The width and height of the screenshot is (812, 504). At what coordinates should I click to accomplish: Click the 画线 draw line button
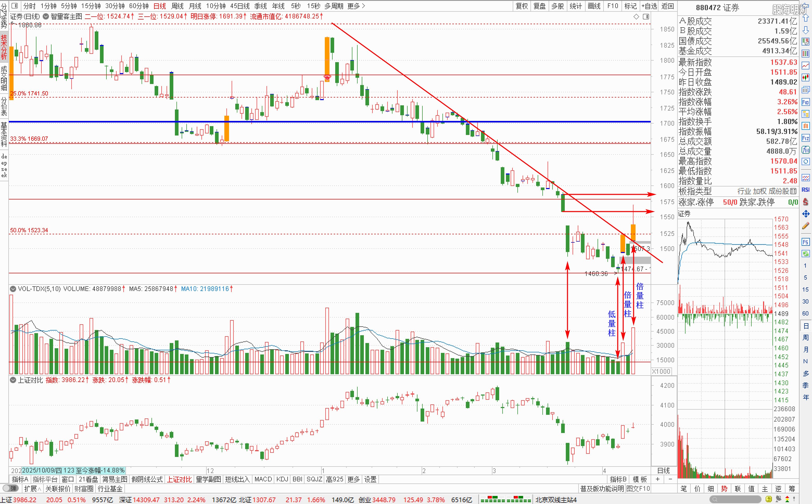coord(594,6)
